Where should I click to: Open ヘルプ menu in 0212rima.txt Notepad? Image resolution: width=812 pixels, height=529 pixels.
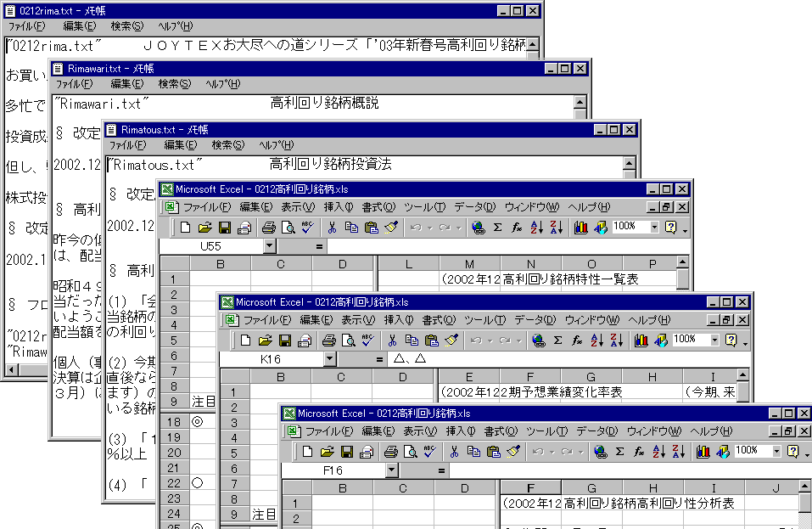click(x=175, y=26)
